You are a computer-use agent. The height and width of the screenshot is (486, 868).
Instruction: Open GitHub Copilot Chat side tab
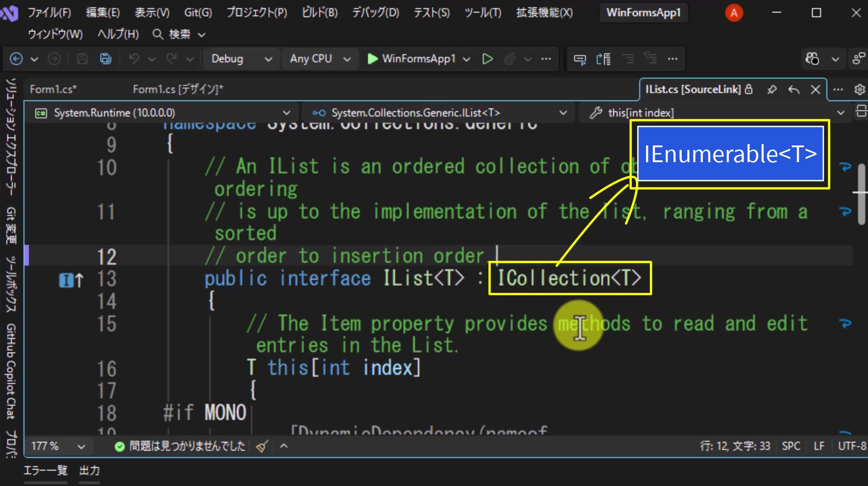click(11, 371)
